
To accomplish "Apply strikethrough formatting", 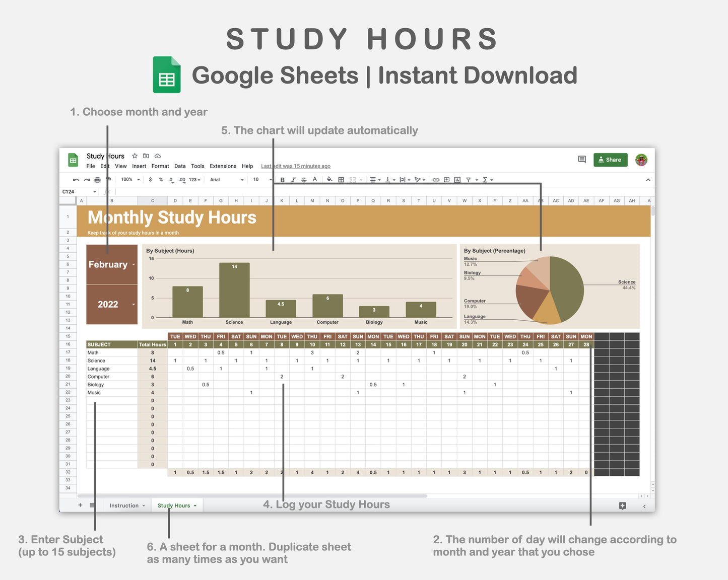I will [x=303, y=179].
